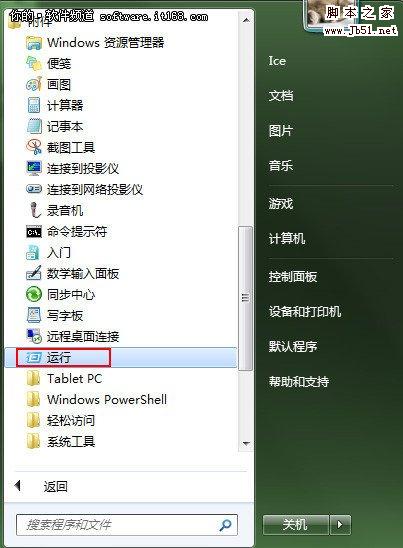The width and height of the screenshot is (403, 548).
Task: Click the Shut down (关机) button
Action: [296, 524]
